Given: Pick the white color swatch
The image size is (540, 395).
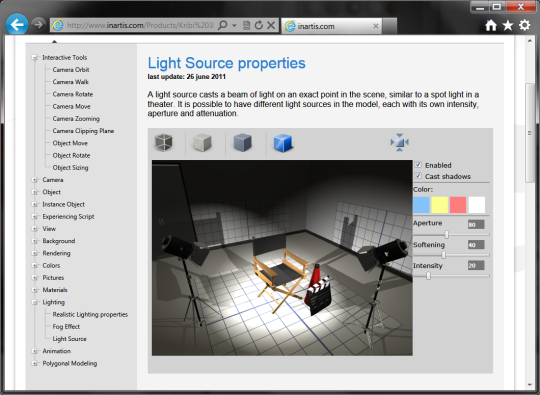Looking at the screenshot, I should click(x=477, y=205).
